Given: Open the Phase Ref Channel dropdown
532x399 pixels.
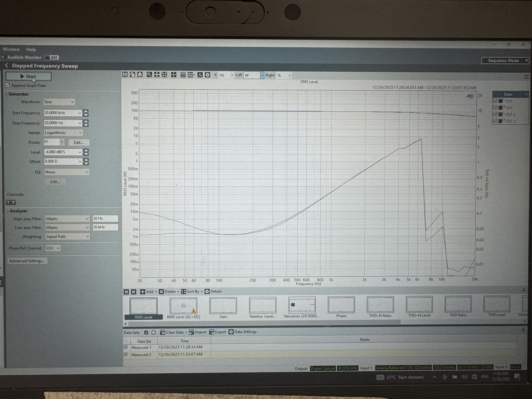Looking at the screenshot, I should tap(53, 248).
